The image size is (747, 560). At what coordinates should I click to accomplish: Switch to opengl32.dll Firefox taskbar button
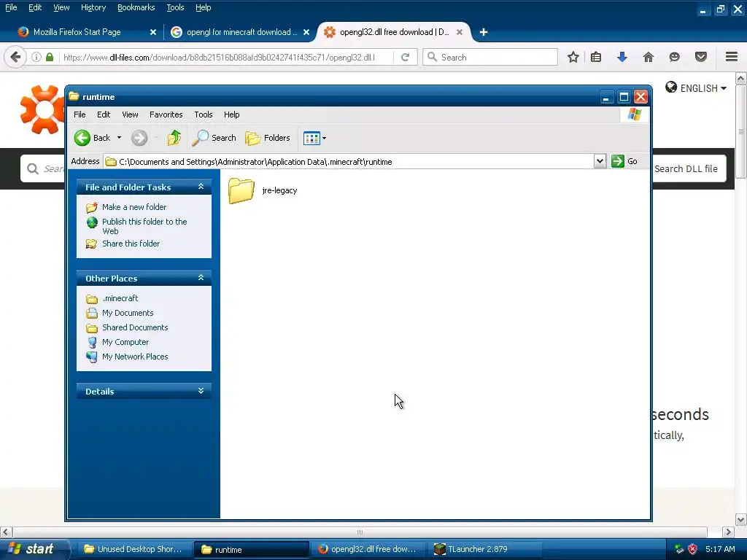[x=368, y=550]
